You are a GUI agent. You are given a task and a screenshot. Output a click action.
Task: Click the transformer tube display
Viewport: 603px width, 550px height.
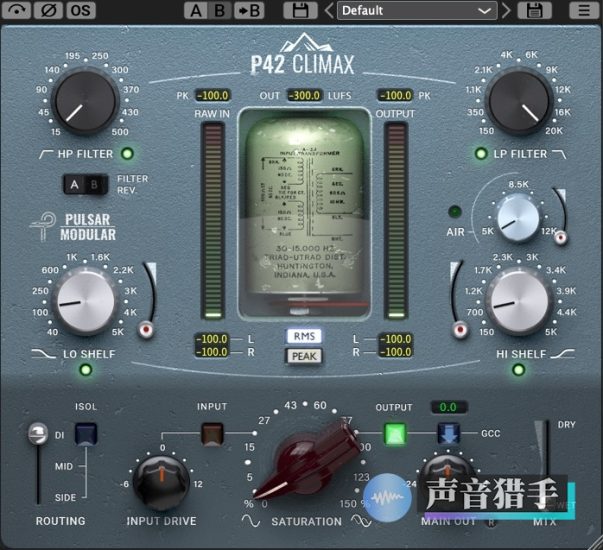pyautogui.click(x=304, y=214)
